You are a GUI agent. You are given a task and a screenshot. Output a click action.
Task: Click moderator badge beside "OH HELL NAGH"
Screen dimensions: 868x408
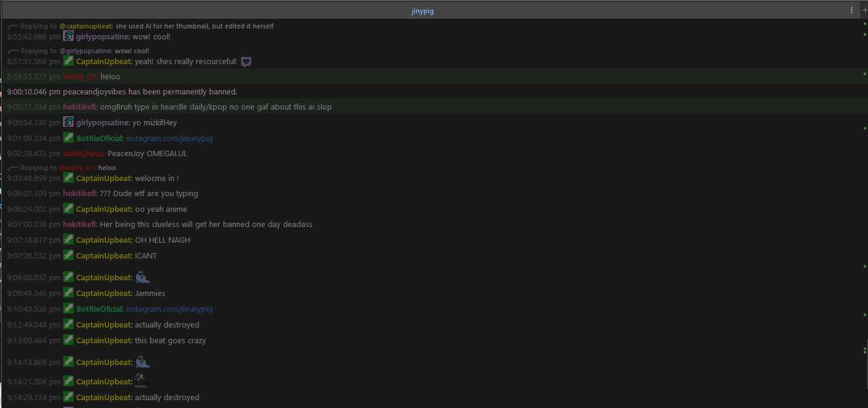[x=68, y=240]
